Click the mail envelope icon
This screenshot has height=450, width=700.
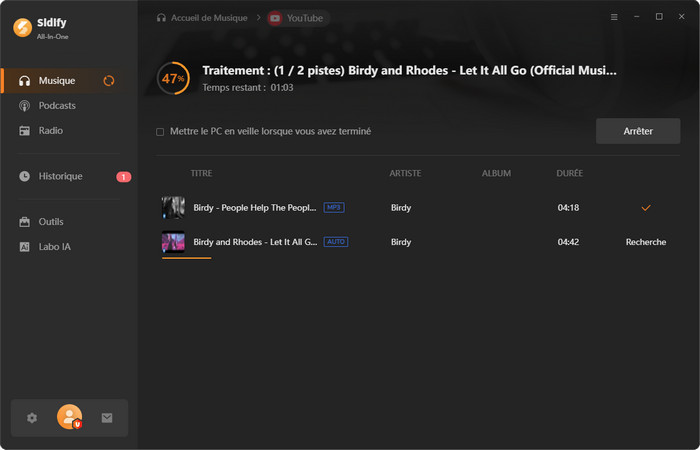pyautogui.click(x=107, y=418)
